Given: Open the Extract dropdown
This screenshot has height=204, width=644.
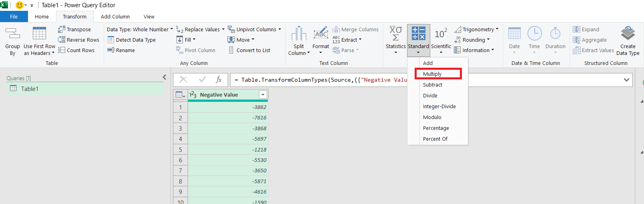Looking at the screenshot, I should (347, 40).
